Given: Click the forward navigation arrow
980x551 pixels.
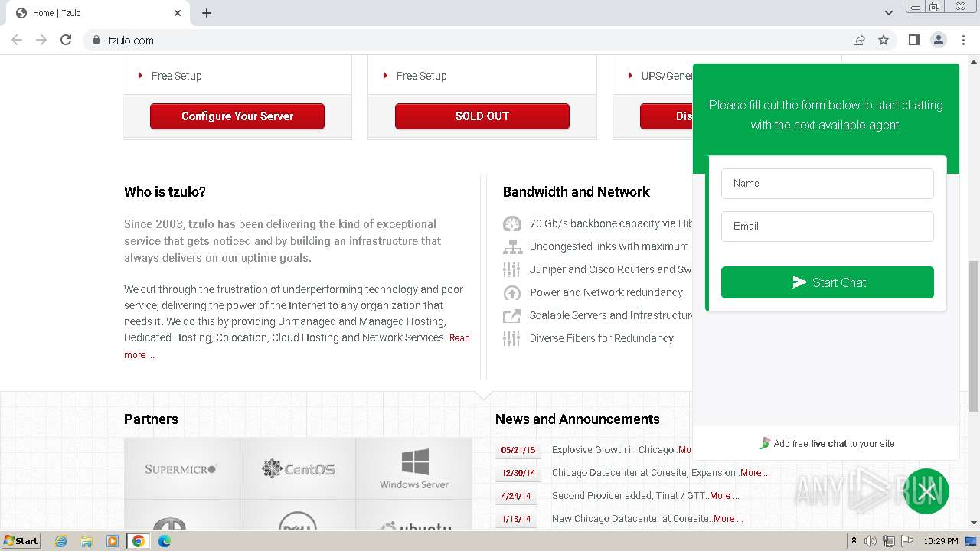Looking at the screenshot, I should click(41, 40).
